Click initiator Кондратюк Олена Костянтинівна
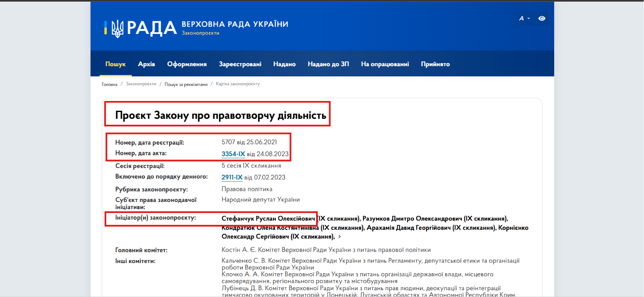Viewport: 644px width, 297px height. click(270, 227)
